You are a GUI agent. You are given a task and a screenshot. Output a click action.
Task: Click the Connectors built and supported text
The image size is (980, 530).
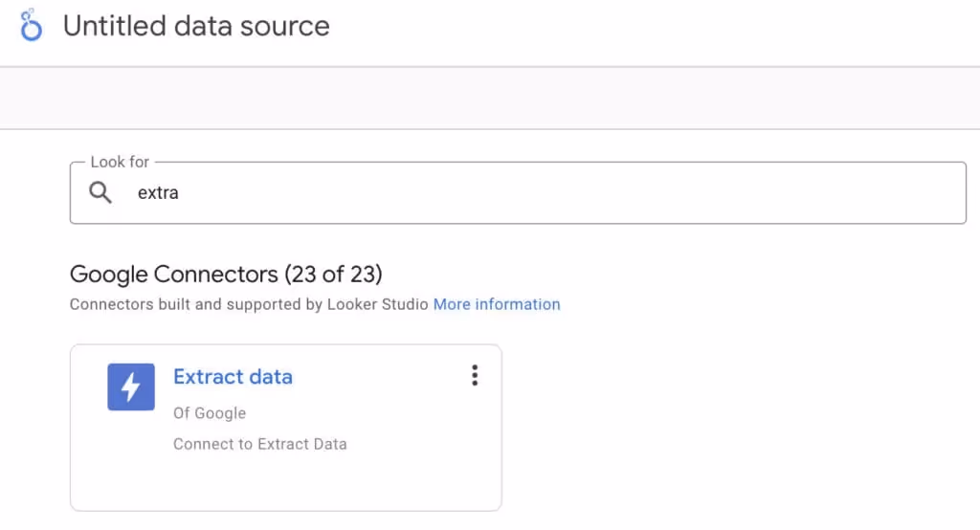[249, 304]
